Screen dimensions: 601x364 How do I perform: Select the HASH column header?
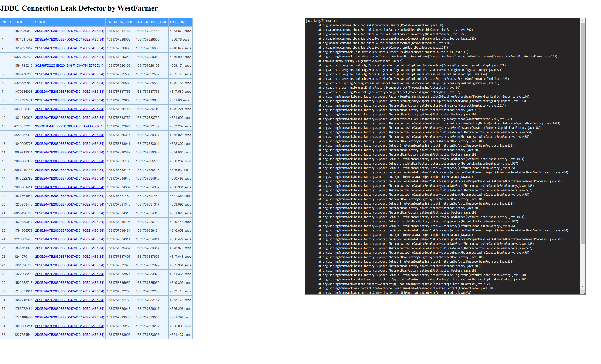19,22
